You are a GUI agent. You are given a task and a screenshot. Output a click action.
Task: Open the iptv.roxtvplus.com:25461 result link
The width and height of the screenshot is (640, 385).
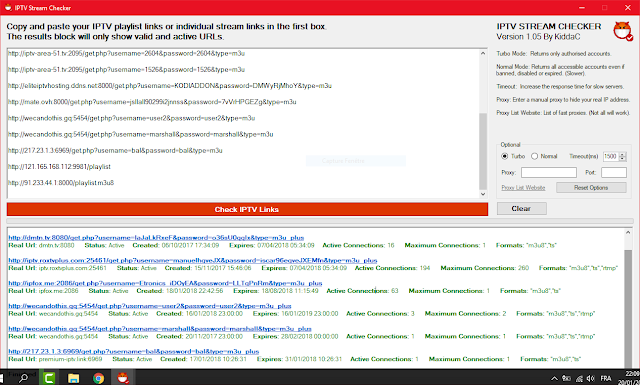(x=193, y=260)
